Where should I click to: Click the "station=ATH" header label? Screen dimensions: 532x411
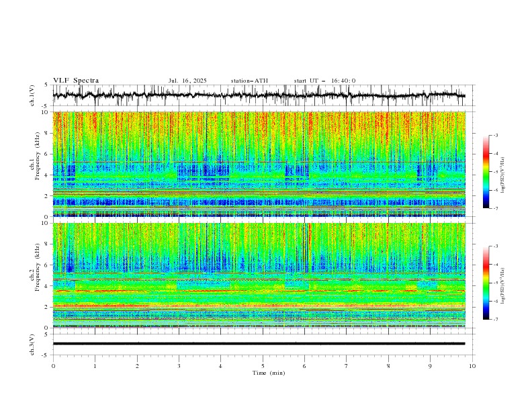(x=249, y=81)
